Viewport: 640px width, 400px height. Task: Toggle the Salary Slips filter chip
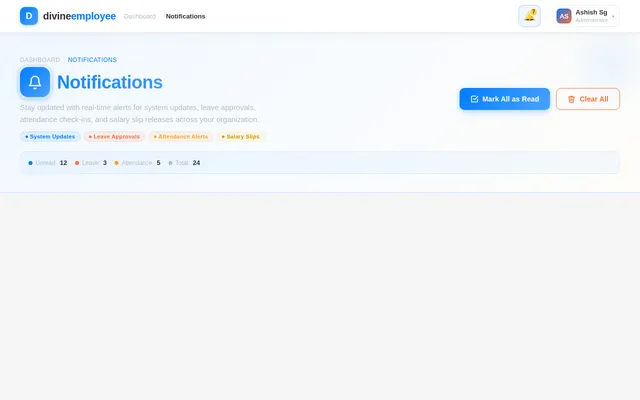pyautogui.click(x=240, y=137)
